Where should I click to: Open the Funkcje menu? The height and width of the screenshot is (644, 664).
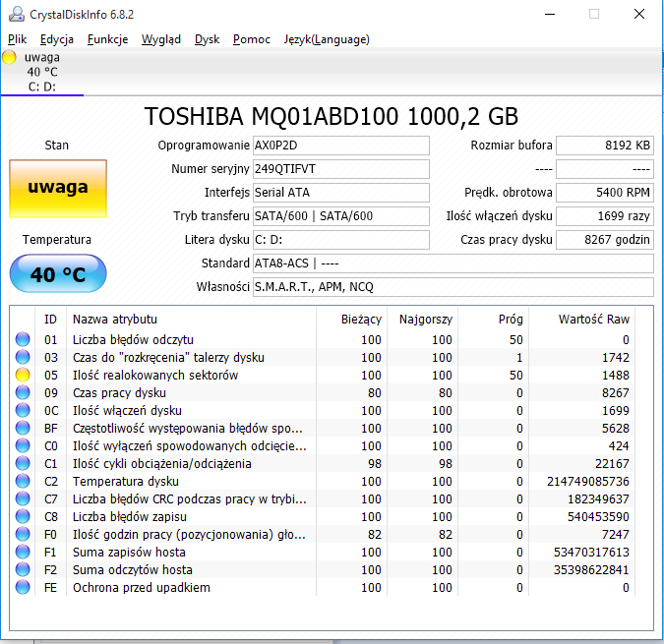(107, 39)
